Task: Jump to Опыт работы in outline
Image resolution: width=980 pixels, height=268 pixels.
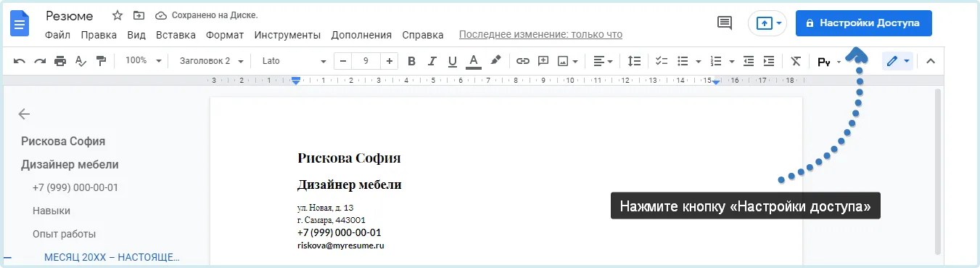Action: 65,234
